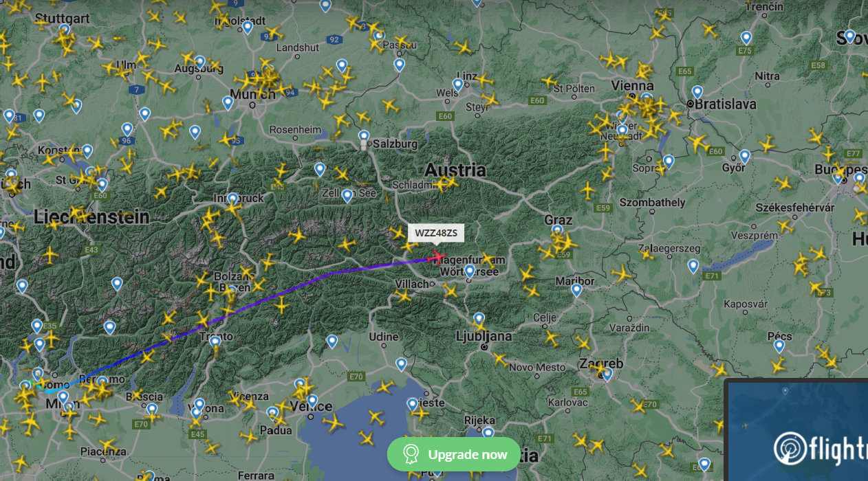Open the Flightradar promo thumbnail
This screenshot has height=481, width=868.
[796, 430]
